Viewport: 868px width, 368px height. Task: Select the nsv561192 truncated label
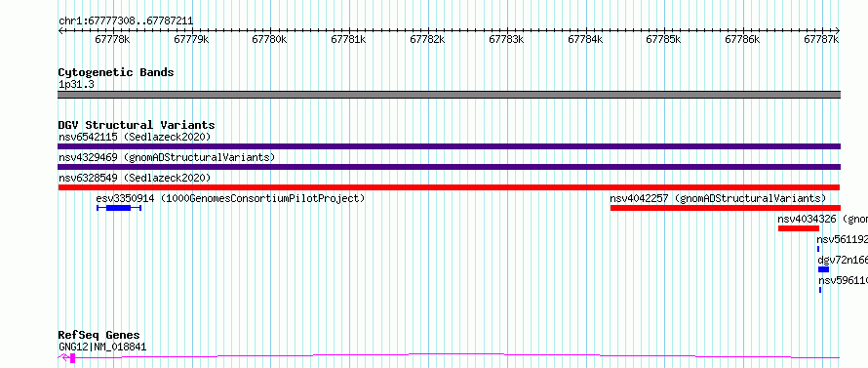(842, 239)
